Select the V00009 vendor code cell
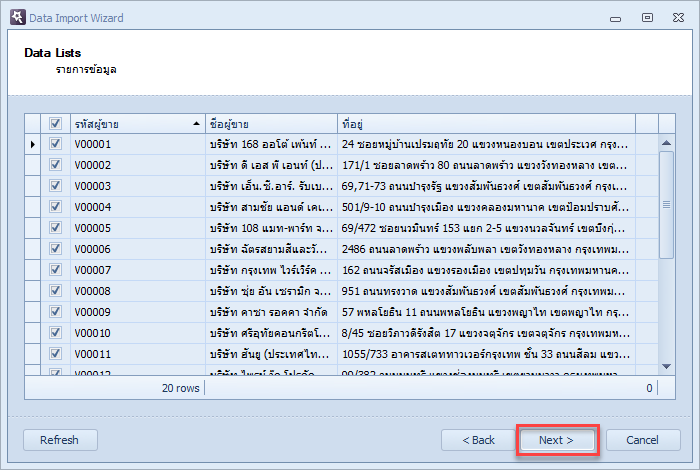The height and width of the screenshot is (470, 700). pos(138,312)
